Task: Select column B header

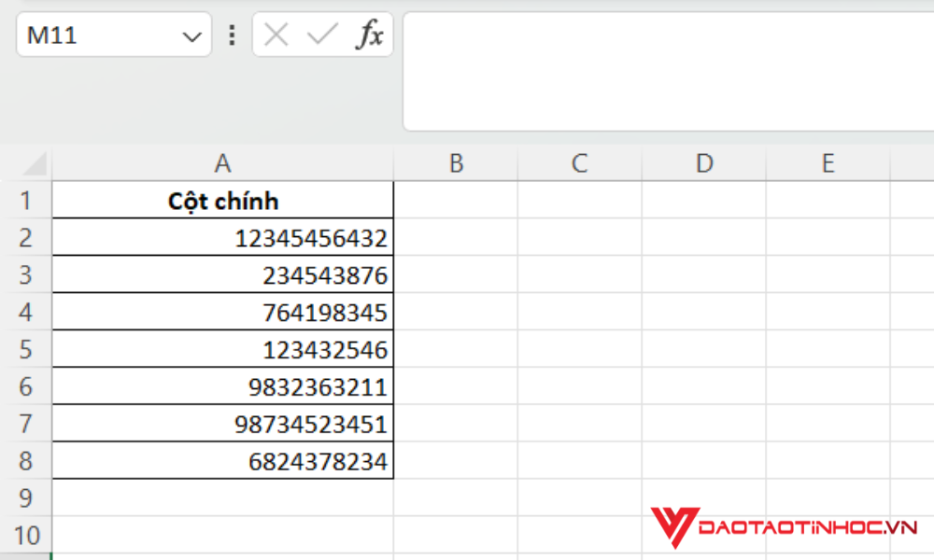Action: [x=456, y=161]
